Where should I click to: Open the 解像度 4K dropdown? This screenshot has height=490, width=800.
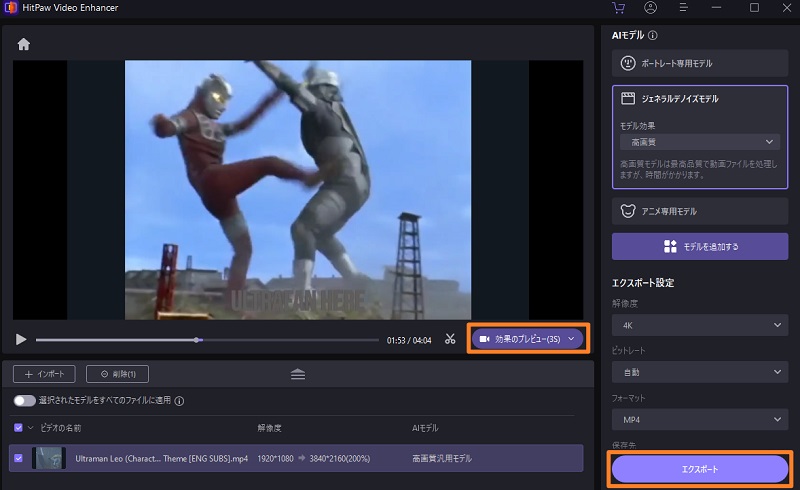tap(700, 325)
